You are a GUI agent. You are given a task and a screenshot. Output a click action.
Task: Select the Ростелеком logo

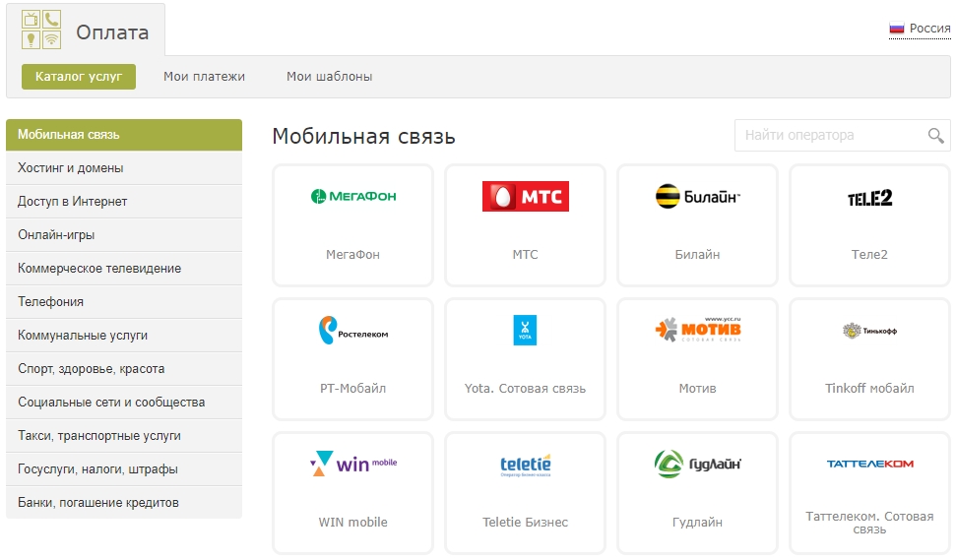pyautogui.click(x=353, y=331)
